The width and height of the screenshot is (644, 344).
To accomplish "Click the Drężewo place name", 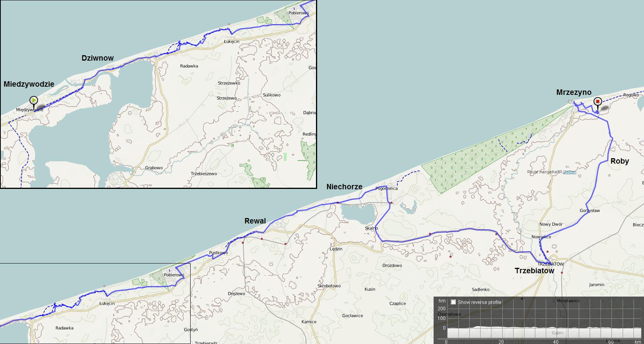I will [x=236, y=293].
